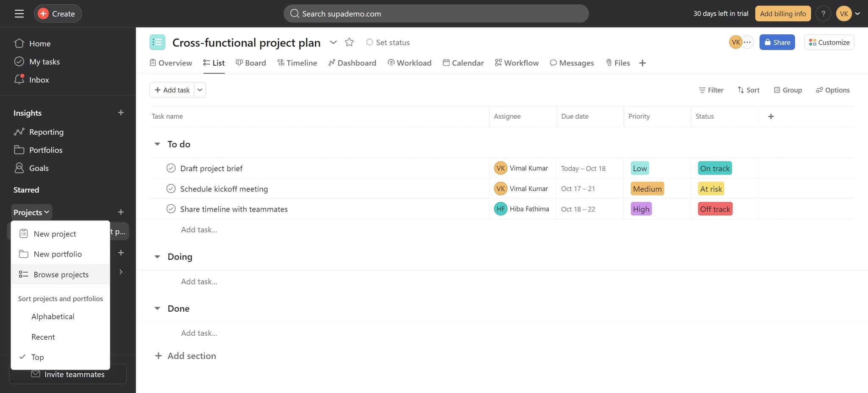
Task: Open the Inbox icon
Action: coord(19,80)
